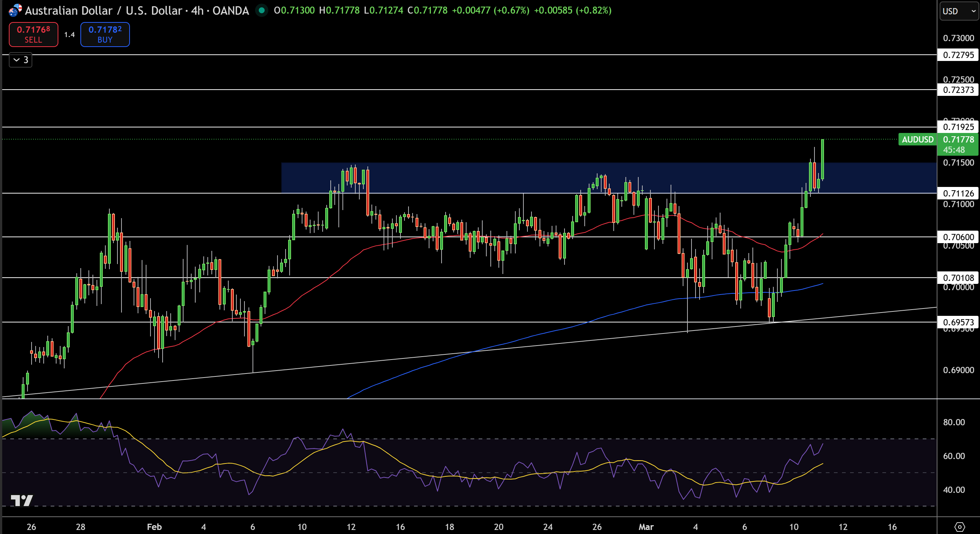
Task: Click date 24 on the time axis
Action: (x=548, y=527)
